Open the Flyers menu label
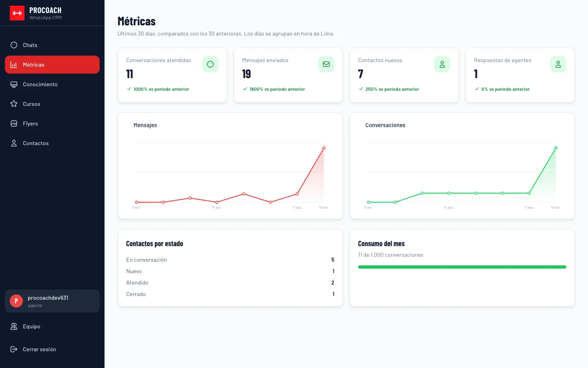588x368 pixels. pos(30,123)
